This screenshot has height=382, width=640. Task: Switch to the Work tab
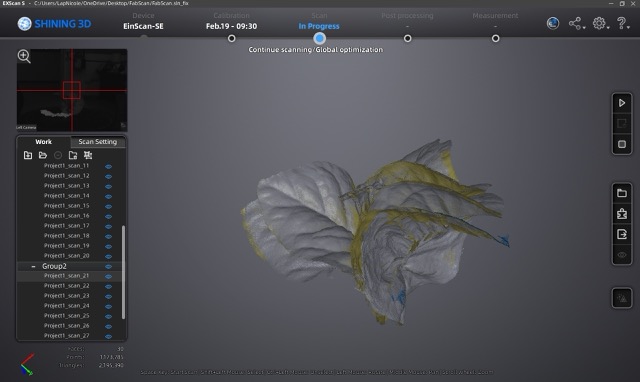(x=44, y=142)
